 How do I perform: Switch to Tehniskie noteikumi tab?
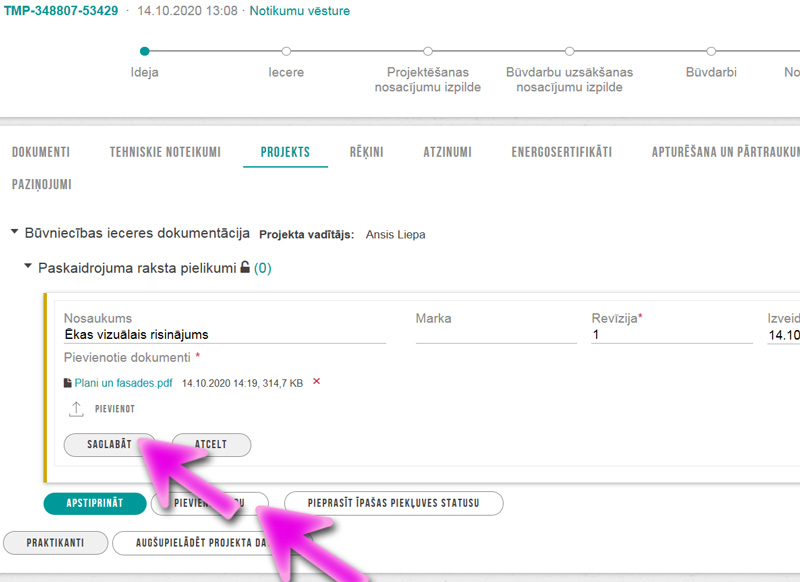tap(165, 153)
